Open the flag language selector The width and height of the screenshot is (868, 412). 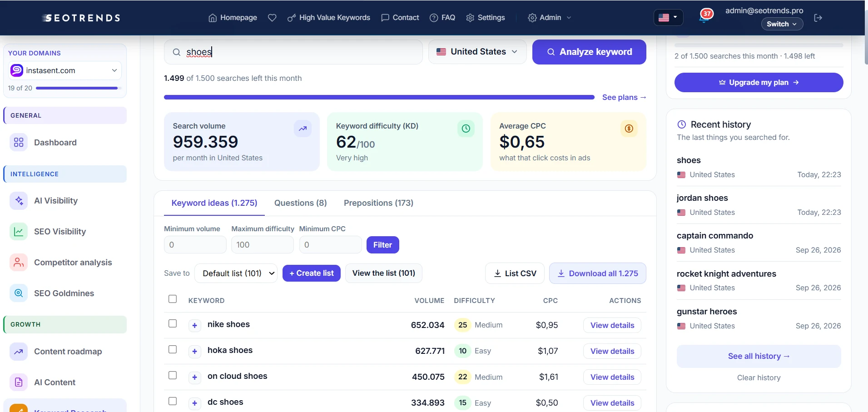click(x=668, y=18)
